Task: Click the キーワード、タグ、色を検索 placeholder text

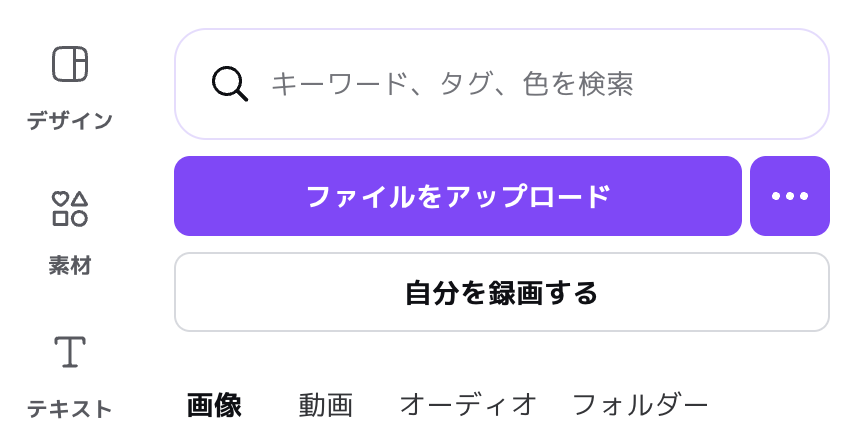Action: tap(452, 83)
